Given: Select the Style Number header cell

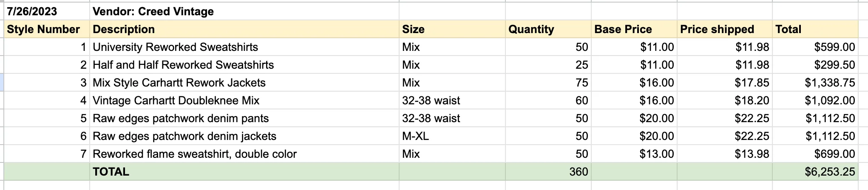Looking at the screenshot, I should coord(47,29).
